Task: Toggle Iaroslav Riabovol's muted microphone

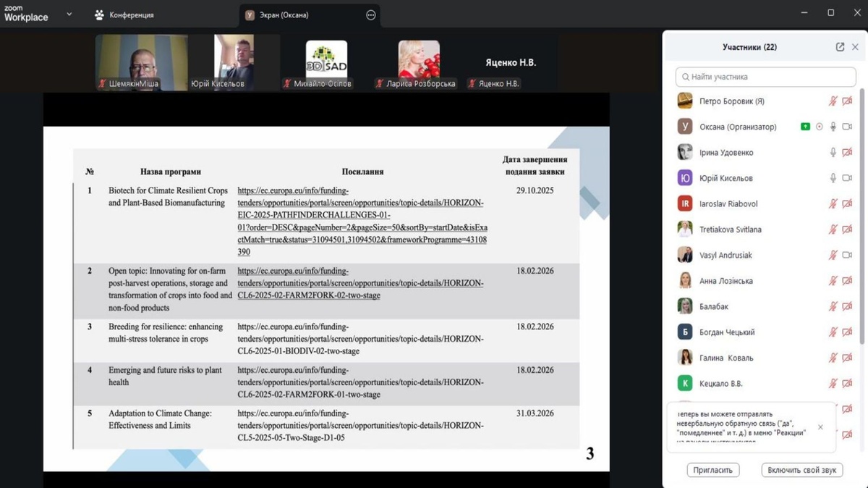Action: [x=833, y=204]
